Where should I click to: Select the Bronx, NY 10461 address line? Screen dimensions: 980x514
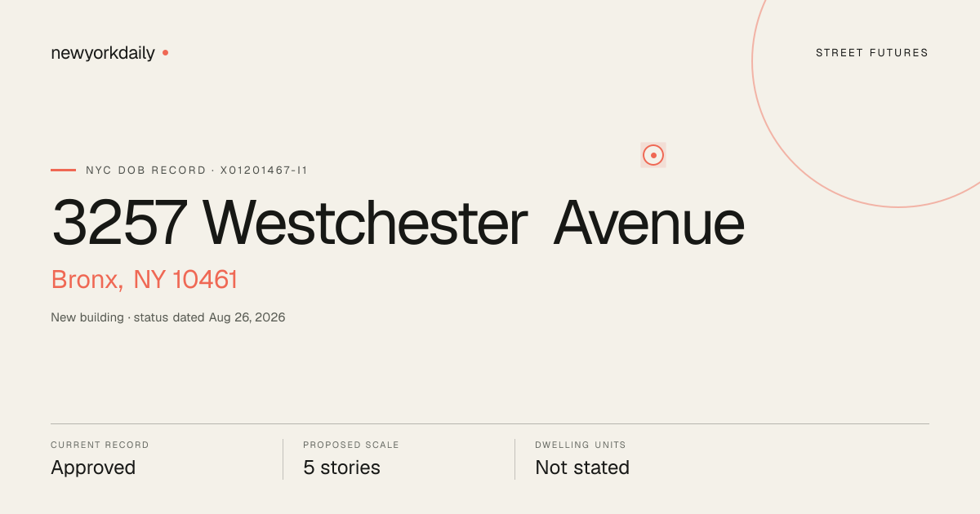tap(145, 280)
